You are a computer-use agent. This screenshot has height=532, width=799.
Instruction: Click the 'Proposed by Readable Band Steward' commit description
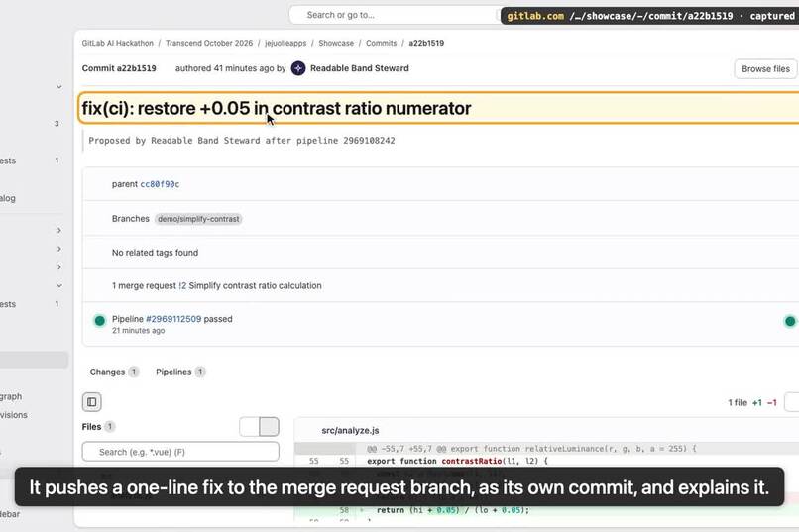[242, 141]
